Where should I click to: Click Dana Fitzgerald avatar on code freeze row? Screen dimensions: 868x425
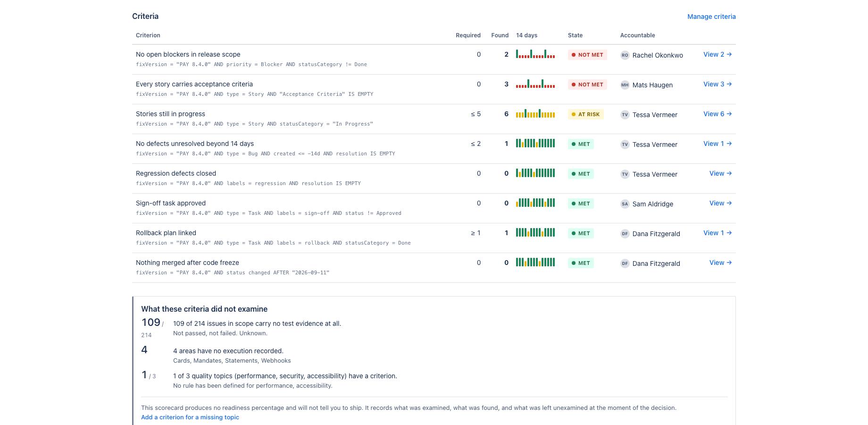pos(625,263)
